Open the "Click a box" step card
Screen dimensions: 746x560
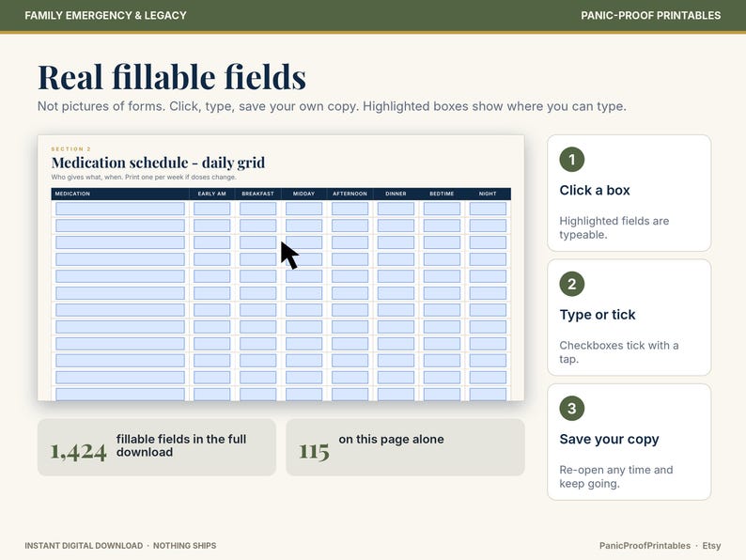(629, 194)
